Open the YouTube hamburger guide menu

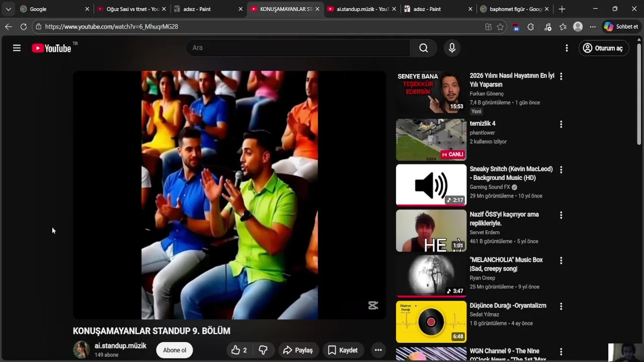(x=17, y=48)
